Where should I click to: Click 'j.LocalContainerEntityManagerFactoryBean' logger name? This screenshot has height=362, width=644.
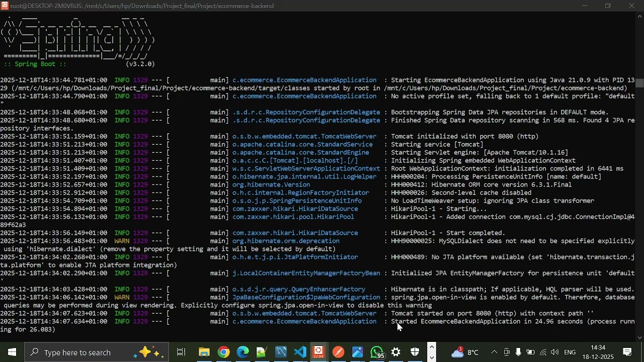[x=306, y=273]
